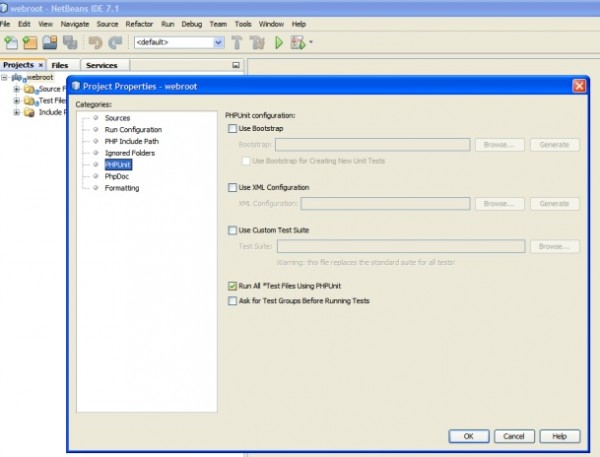This screenshot has height=457, width=600.
Task: Click Browse next to the Bootstrap field
Action: pos(499,145)
